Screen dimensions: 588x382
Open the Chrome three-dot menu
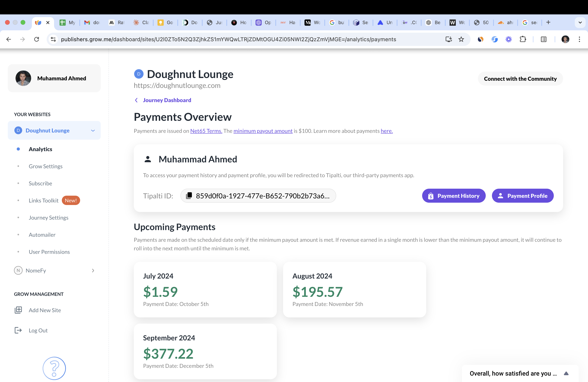point(579,39)
